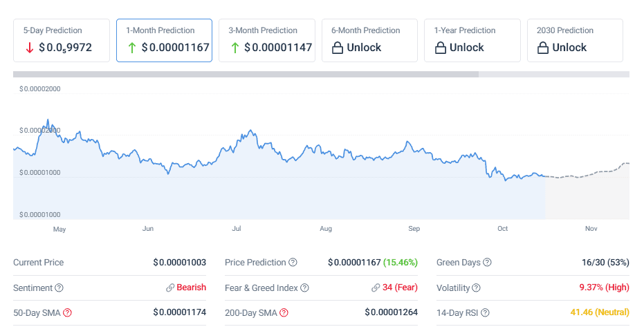Click red help icon beside 200-Day SMA

coord(284,312)
